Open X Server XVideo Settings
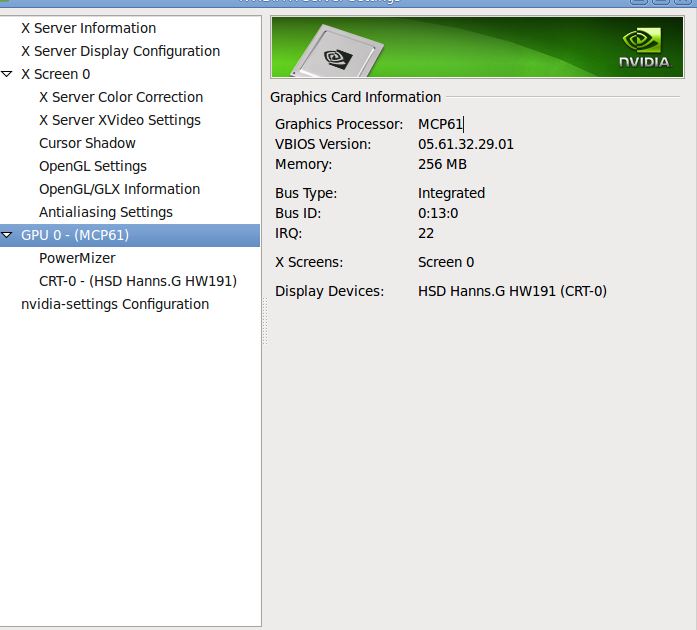This screenshot has height=630, width=697. pos(120,120)
